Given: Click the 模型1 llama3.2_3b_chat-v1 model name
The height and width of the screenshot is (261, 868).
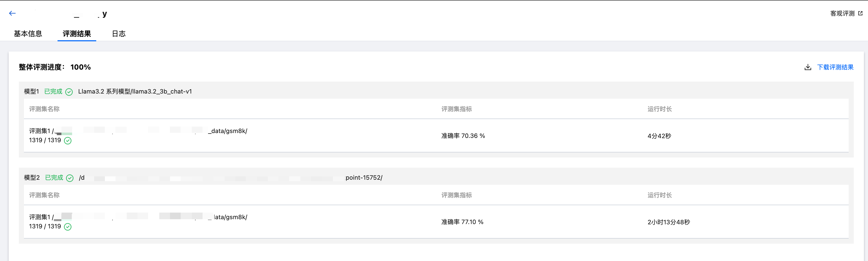Looking at the screenshot, I should click(x=135, y=92).
